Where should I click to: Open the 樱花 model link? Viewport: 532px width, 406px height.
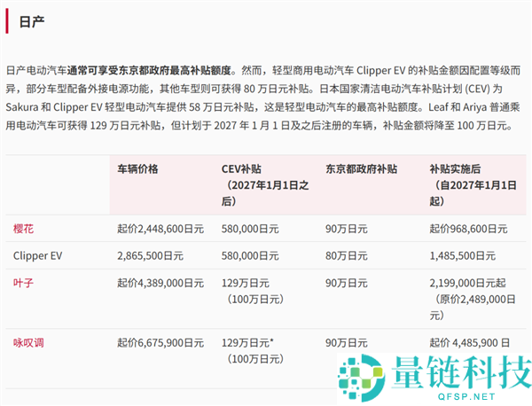(x=23, y=229)
